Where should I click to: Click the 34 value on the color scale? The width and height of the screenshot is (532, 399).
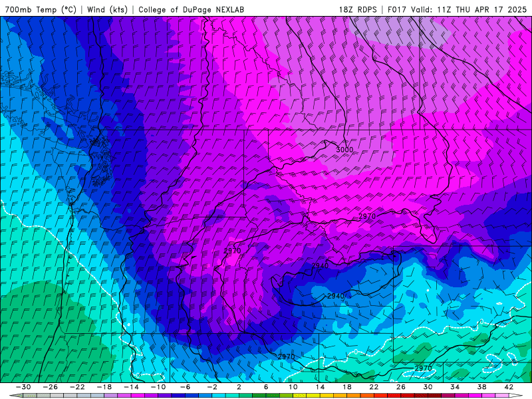click(x=455, y=387)
